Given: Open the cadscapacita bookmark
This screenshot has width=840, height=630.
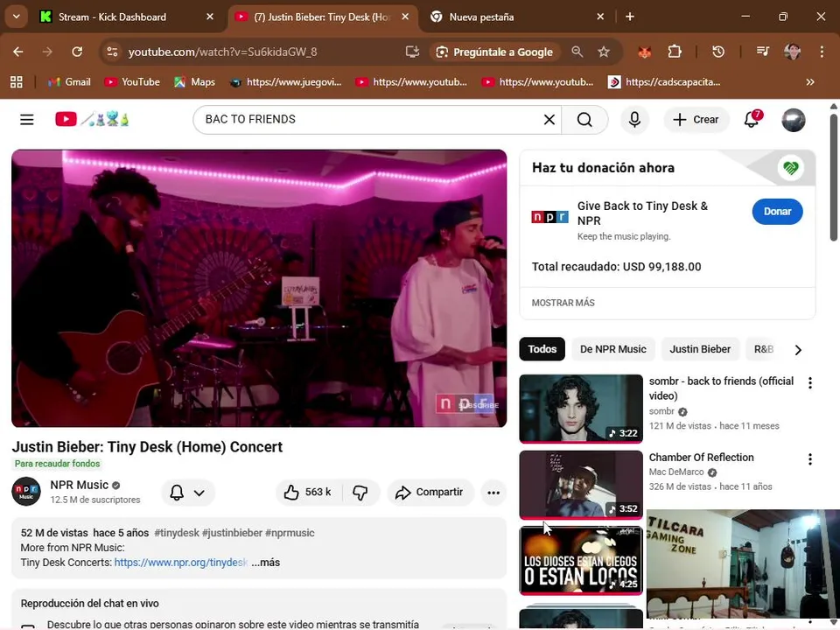Looking at the screenshot, I should pos(664,82).
